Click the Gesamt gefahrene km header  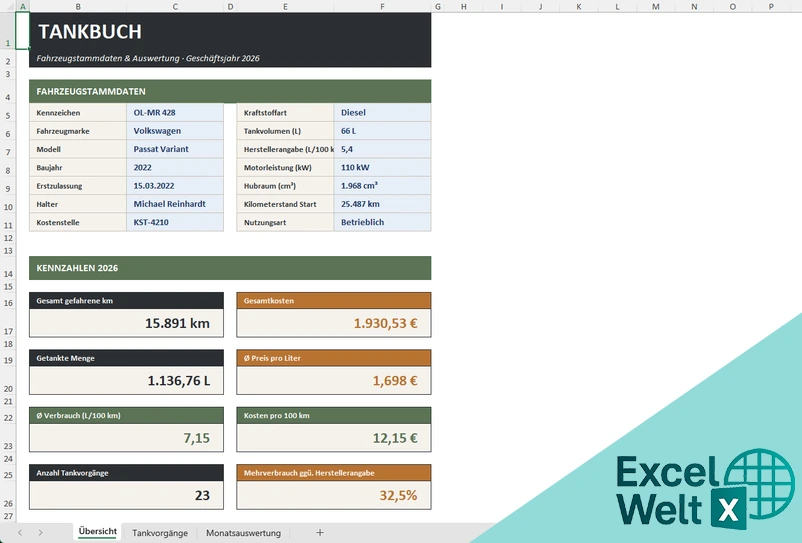[x=126, y=301]
